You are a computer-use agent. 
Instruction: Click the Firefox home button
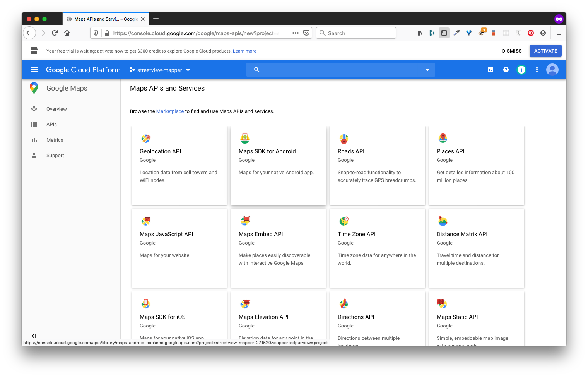(67, 33)
